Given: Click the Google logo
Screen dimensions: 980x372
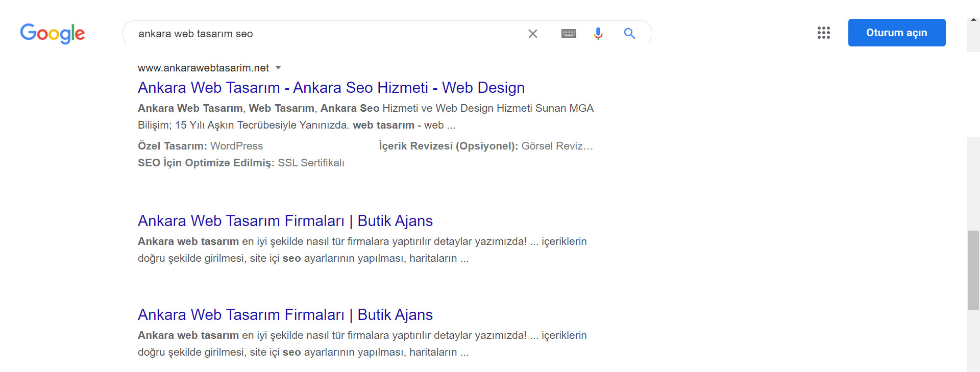Looking at the screenshot, I should pyautogui.click(x=53, y=34).
